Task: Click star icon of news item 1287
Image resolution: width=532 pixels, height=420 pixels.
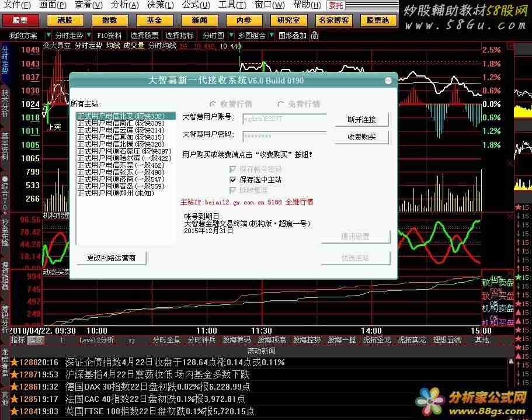Action: [14, 374]
